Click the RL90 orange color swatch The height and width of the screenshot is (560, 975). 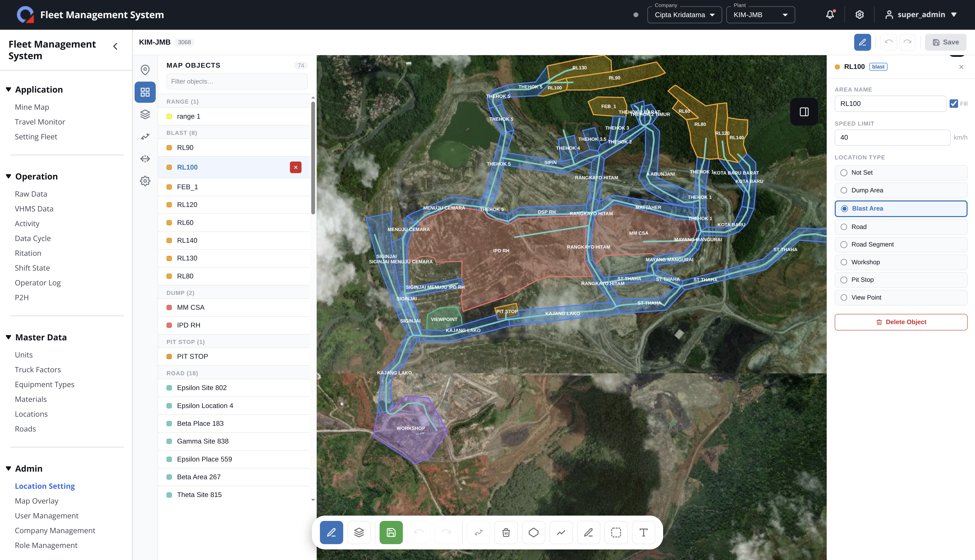click(x=169, y=148)
